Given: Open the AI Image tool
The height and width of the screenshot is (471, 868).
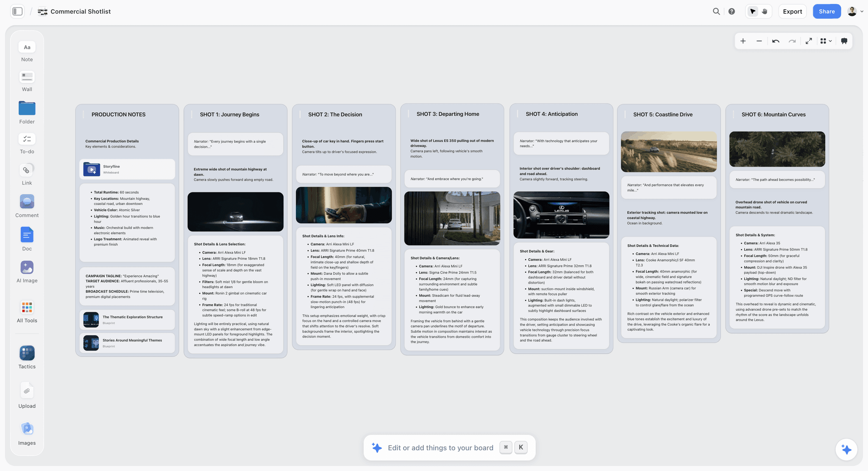Looking at the screenshot, I should [x=27, y=272].
